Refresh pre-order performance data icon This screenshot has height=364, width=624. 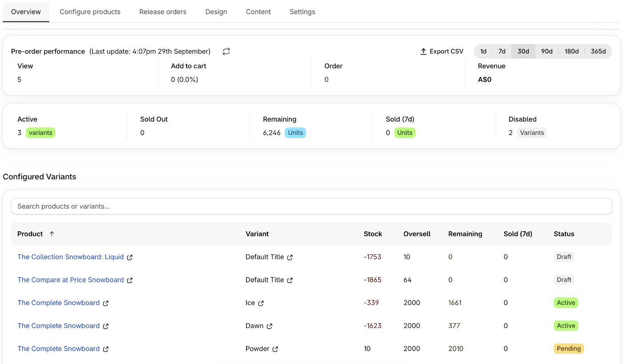[x=227, y=51]
